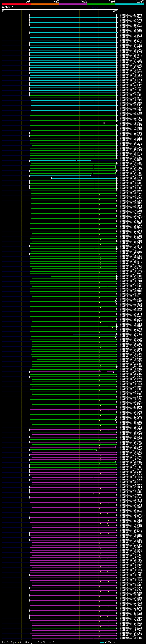146x644 pixels.
Task: Select label UniRef100_A9NN10
Action: (x=131, y=123)
